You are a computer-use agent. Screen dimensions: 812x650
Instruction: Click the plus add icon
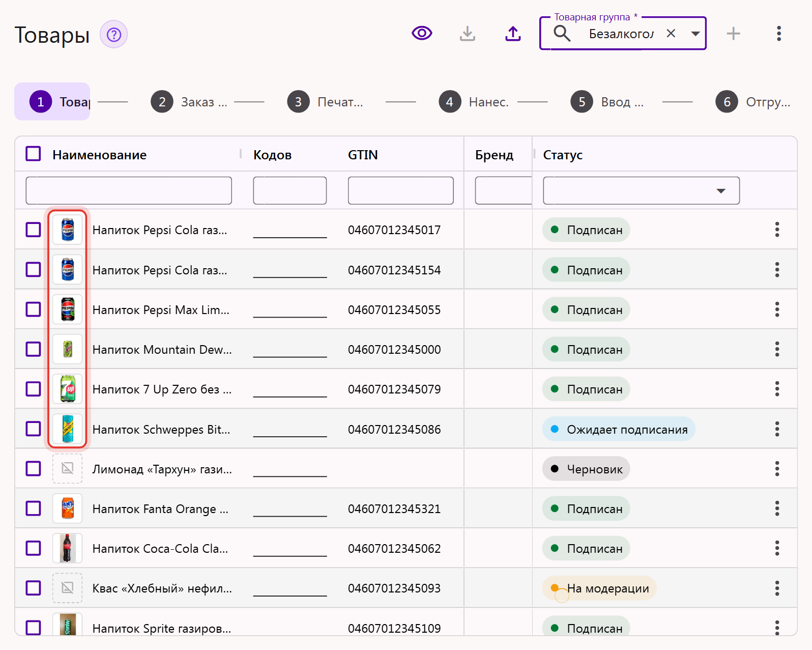733,34
